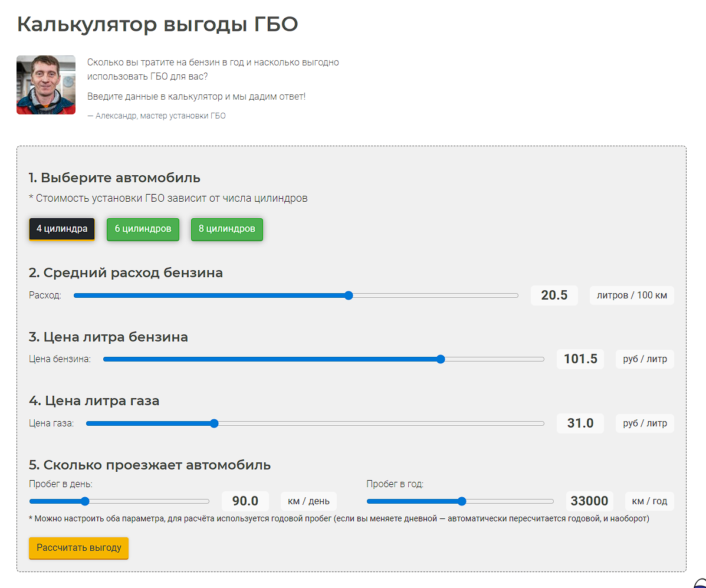The image size is (706, 588).
Task: Click руб / литр label beside gas price
Action: 645,423
